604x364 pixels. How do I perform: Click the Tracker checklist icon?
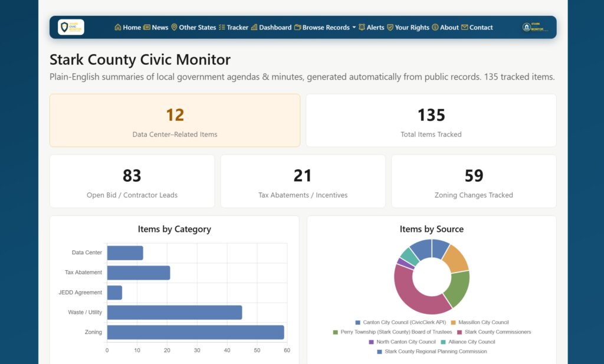coord(222,27)
